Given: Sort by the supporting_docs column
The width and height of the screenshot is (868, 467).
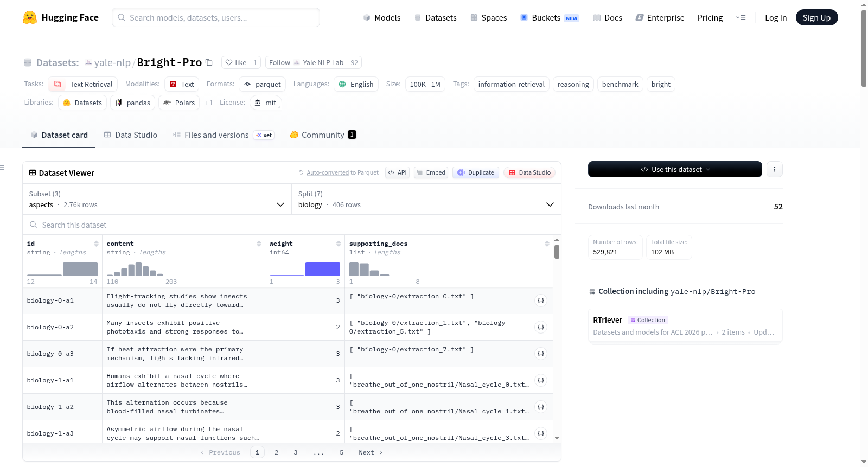Looking at the screenshot, I should click(547, 244).
